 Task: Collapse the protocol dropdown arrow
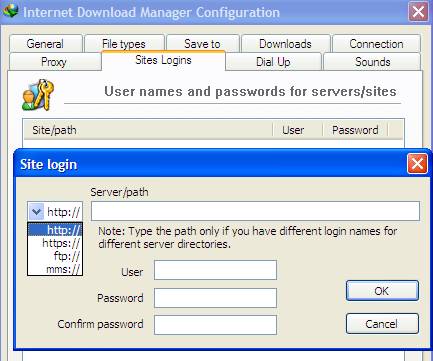pyautogui.click(x=36, y=211)
